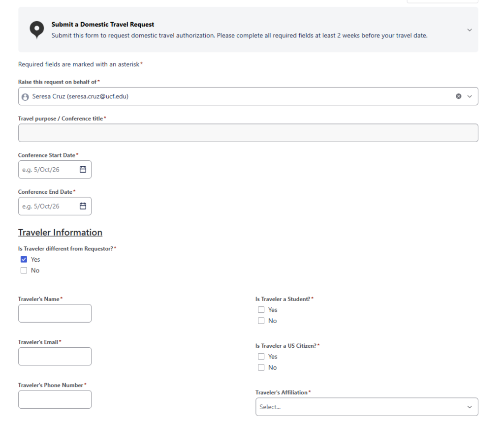504x421 pixels.
Task: Uncheck Yes for Traveler different from Requestor
Action: point(24,259)
